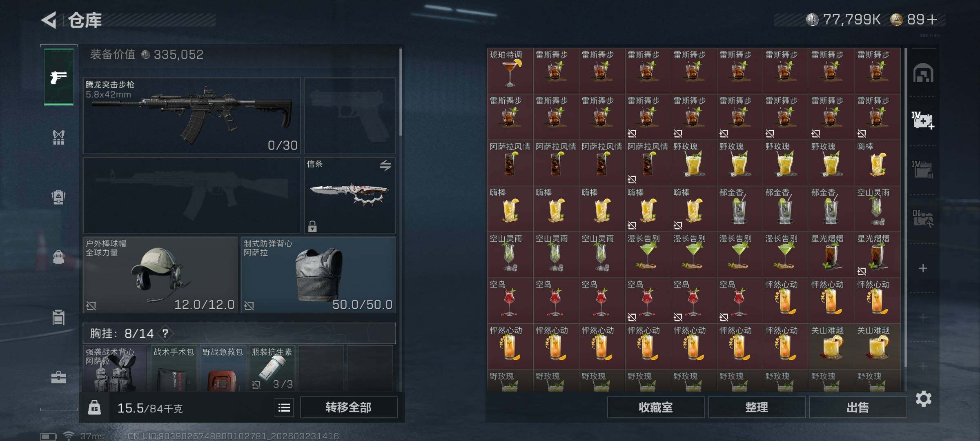Click the settings gear icon

[923, 399]
